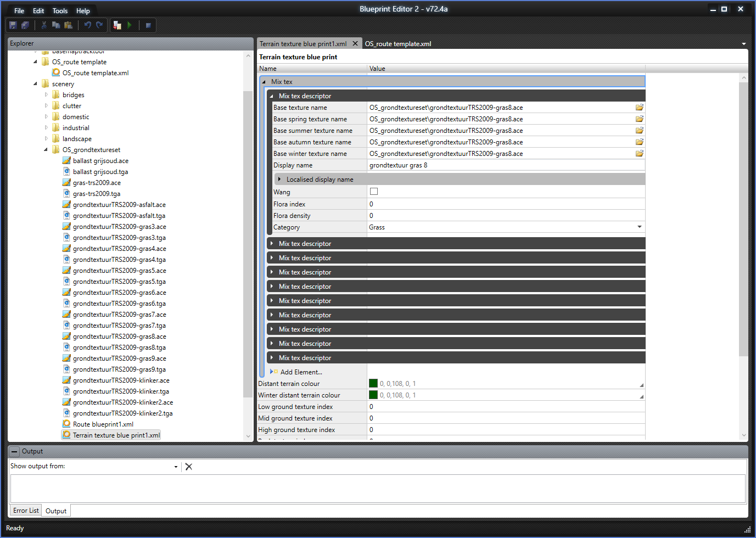Click Add Element... in Mix tex

(x=301, y=372)
